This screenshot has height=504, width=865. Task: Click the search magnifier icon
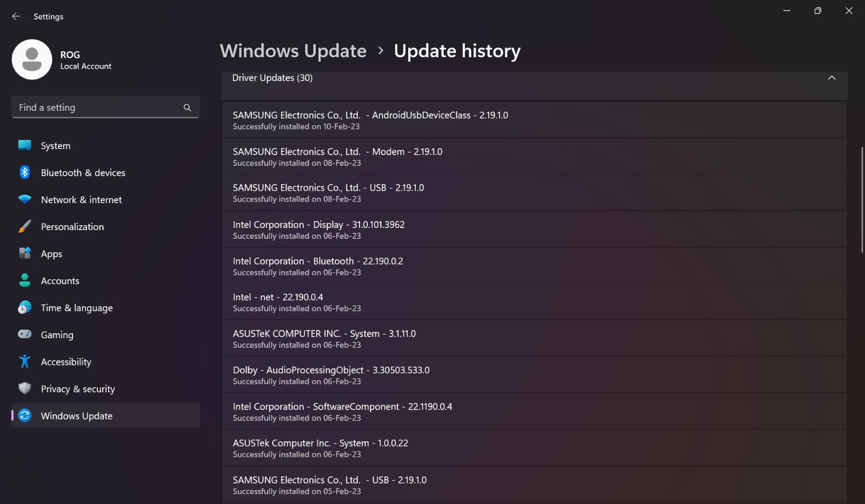tap(187, 107)
